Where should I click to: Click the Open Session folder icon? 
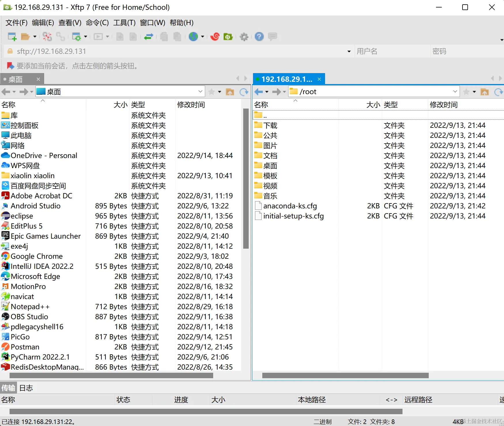tap(25, 37)
